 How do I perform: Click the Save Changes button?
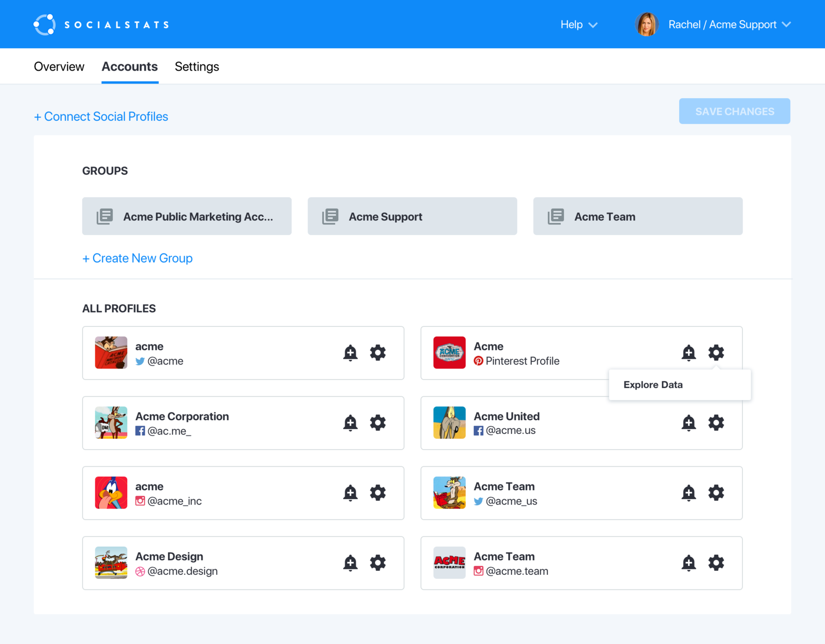pos(734,111)
